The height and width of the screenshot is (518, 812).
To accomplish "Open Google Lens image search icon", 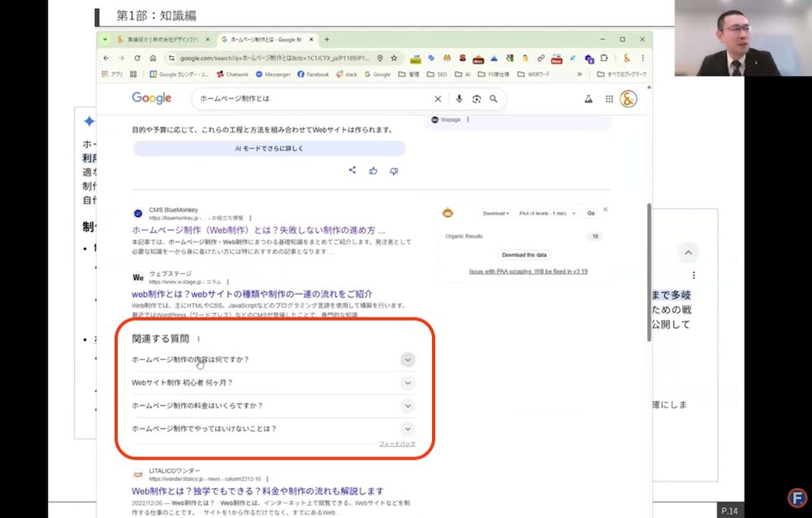I will click(x=477, y=98).
